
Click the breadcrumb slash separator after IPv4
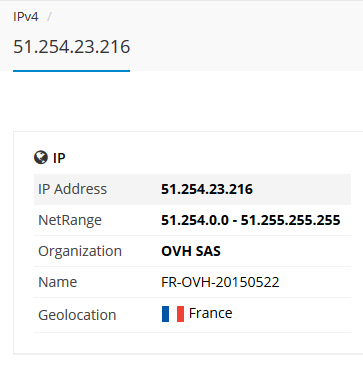[49, 17]
